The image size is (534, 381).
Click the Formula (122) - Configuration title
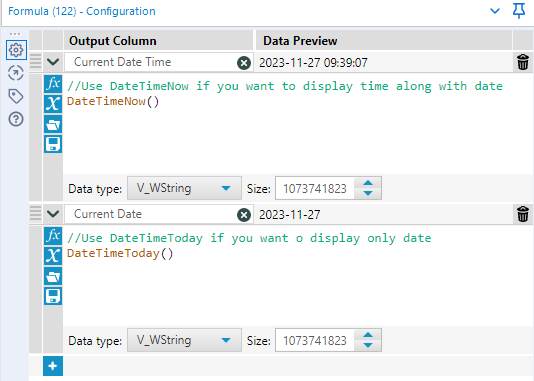[82, 11]
